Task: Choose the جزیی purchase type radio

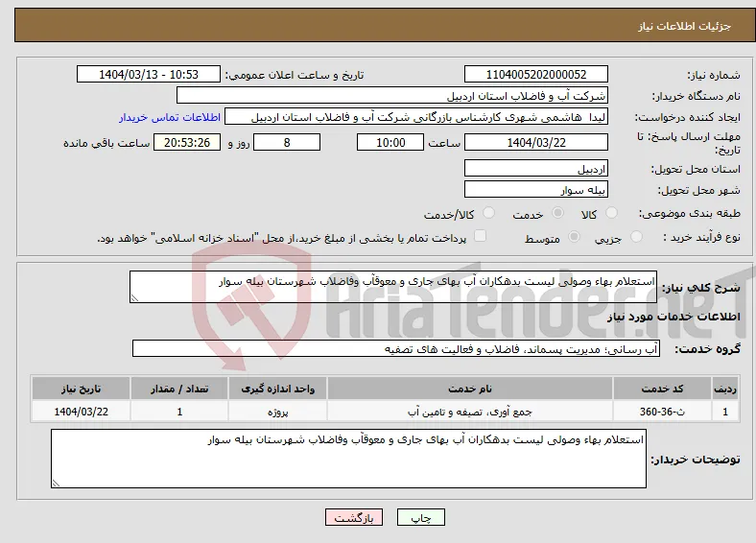Action: click(x=636, y=236)
